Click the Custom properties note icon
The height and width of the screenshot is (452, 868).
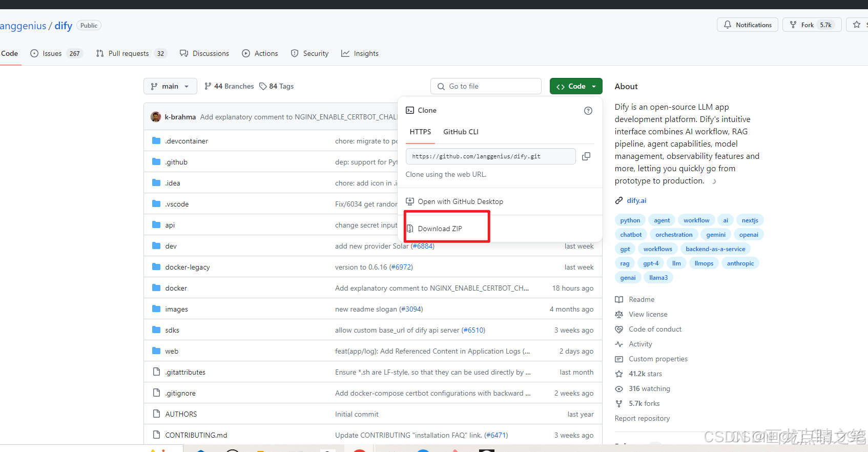(x=619, y=359)
